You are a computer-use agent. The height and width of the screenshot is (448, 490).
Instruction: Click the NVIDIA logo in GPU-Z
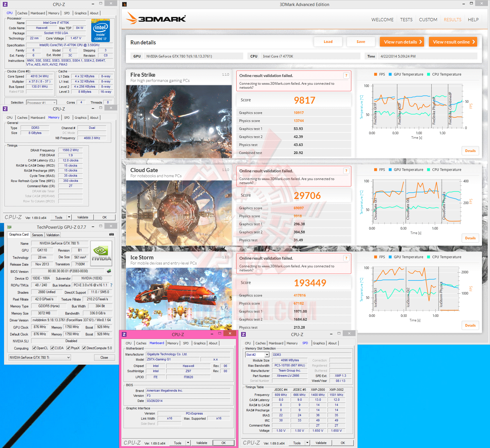[x=101, y=254]
